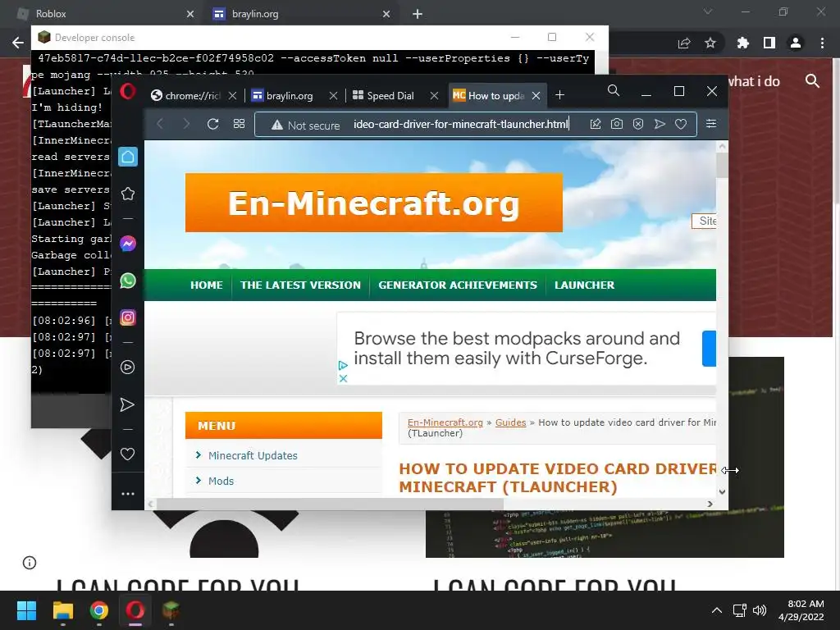This screenshot has width=840, height=630.
Task: Click the Opera address bar URL
Action: pos(461,125)
